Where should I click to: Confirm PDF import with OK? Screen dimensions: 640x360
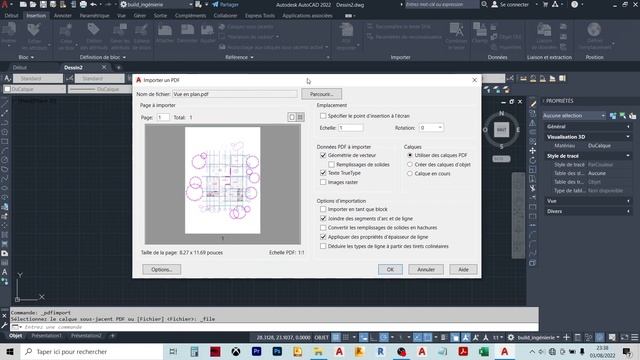click(390, 269)
